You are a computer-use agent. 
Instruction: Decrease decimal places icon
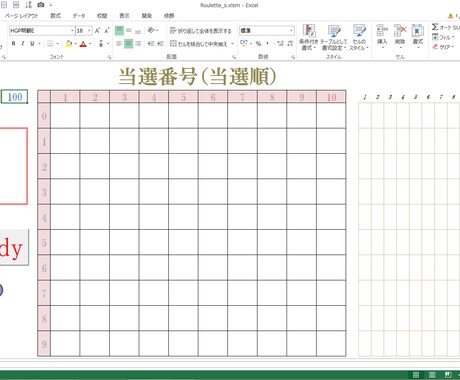click(290, 43)
